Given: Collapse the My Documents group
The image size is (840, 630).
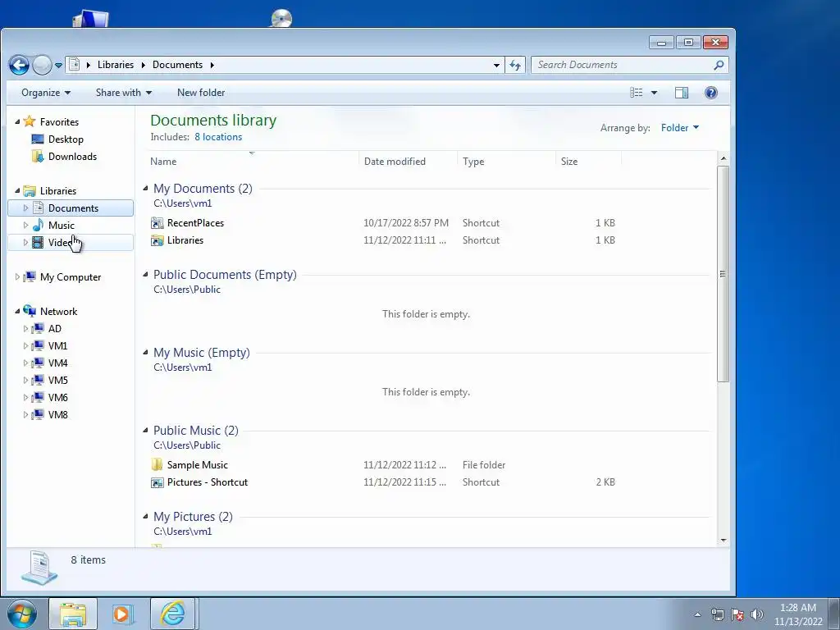Looking at the screenshot, I should (x=145, y=188).
